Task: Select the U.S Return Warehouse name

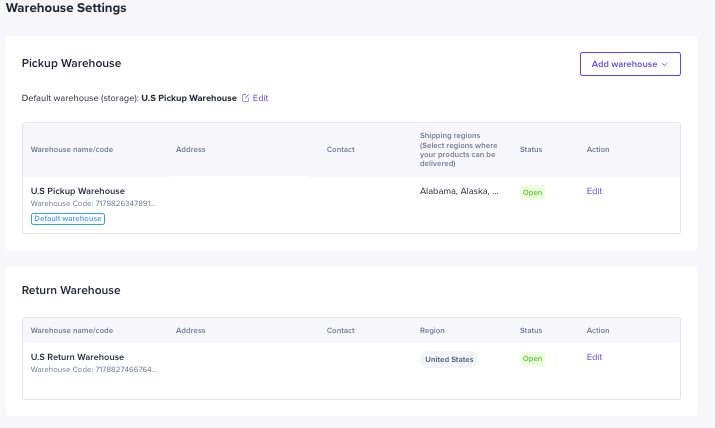Action: (x=77, y=357)
